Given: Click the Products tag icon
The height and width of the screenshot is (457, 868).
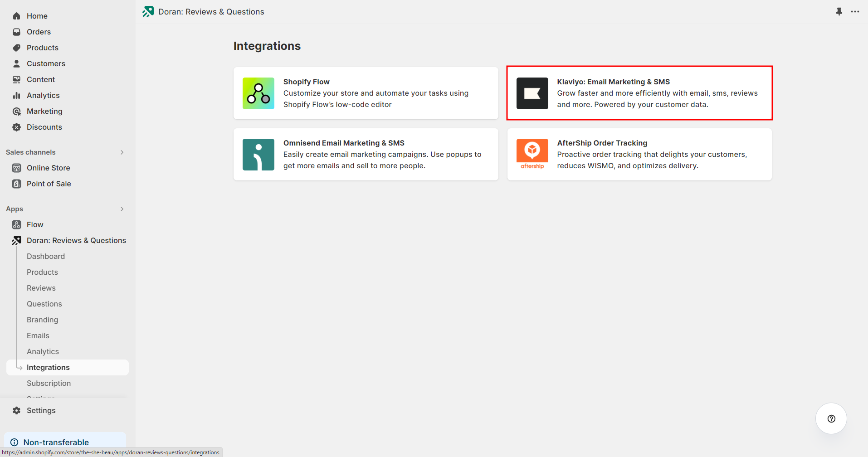Looking at the screenshot, I should pos(17,48).
